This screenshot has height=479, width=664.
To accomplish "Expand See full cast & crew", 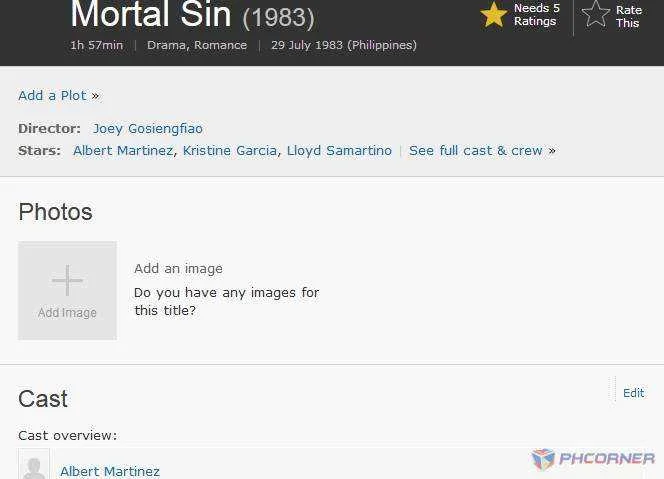I will (x=476, y=151).
